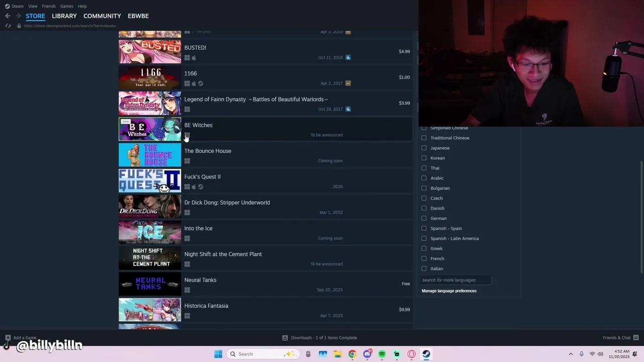Viewport: 644px width, 362px height.
Task: Click the macOS platform icon under BUSTED!
Action: tap(194, 58)
